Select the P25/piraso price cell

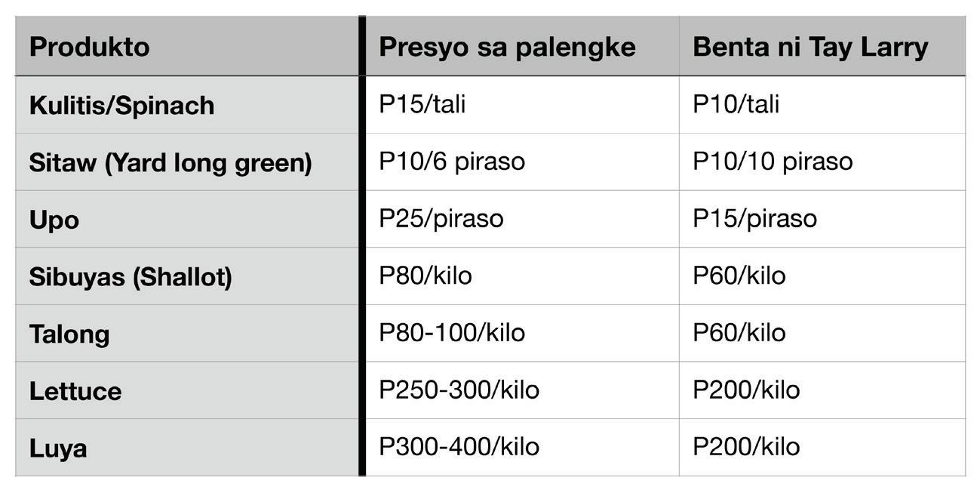coord(522,219)
